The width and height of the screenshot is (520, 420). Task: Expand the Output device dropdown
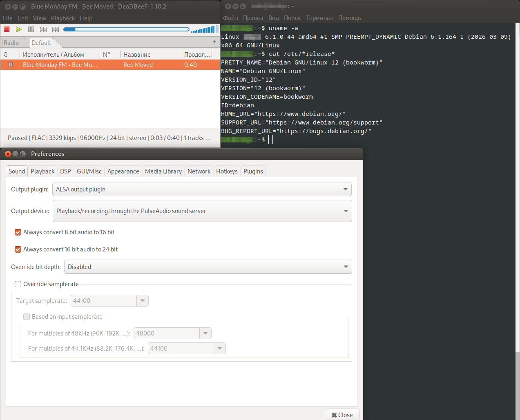202,211
